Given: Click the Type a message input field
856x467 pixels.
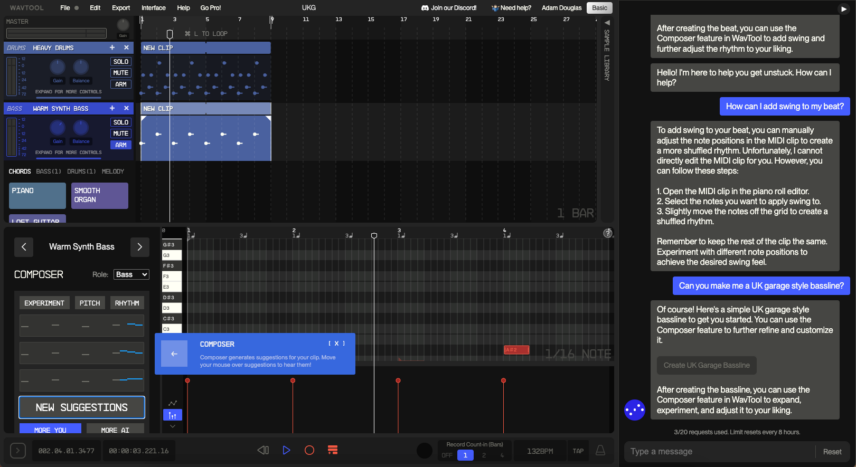Looking at the screenshot, I should tap(720, 452).
